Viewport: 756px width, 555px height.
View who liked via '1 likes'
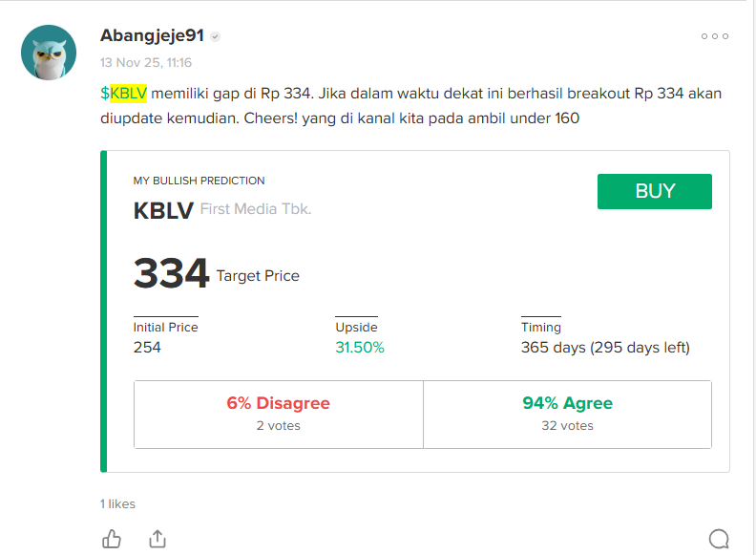(x=117, y=503)
